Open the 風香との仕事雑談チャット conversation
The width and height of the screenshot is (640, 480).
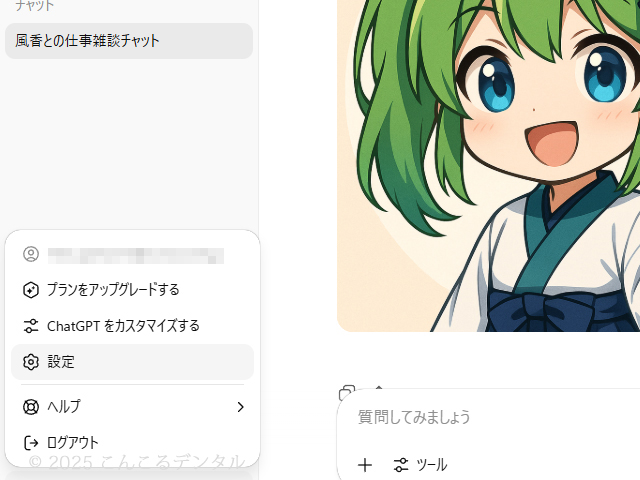(129, 41)
